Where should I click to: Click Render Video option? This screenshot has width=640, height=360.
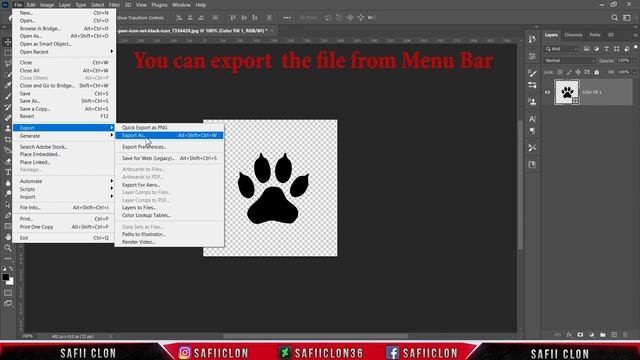tap(169, 242)
